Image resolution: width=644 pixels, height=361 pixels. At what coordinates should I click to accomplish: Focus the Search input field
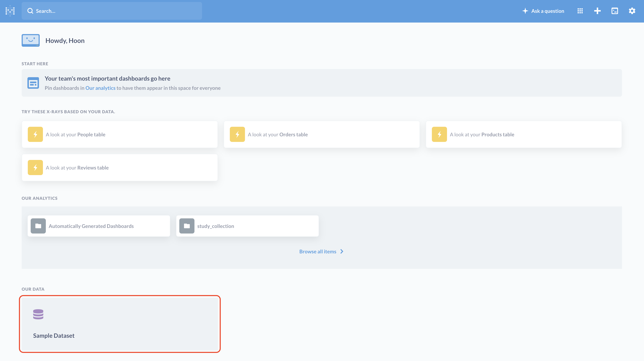tap(112, 11)
